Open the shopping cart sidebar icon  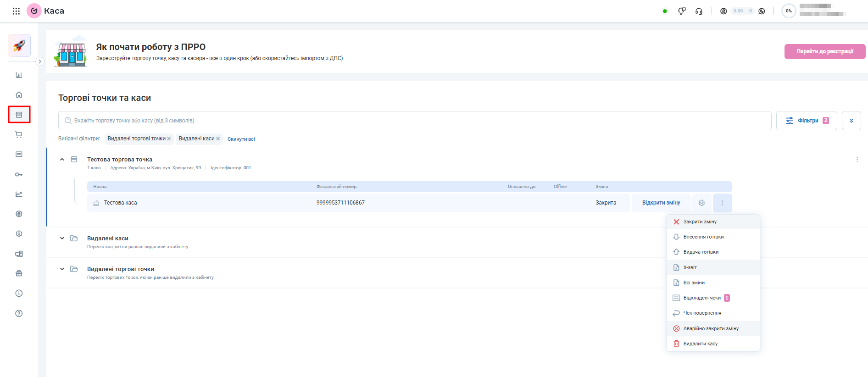[19, 134]
